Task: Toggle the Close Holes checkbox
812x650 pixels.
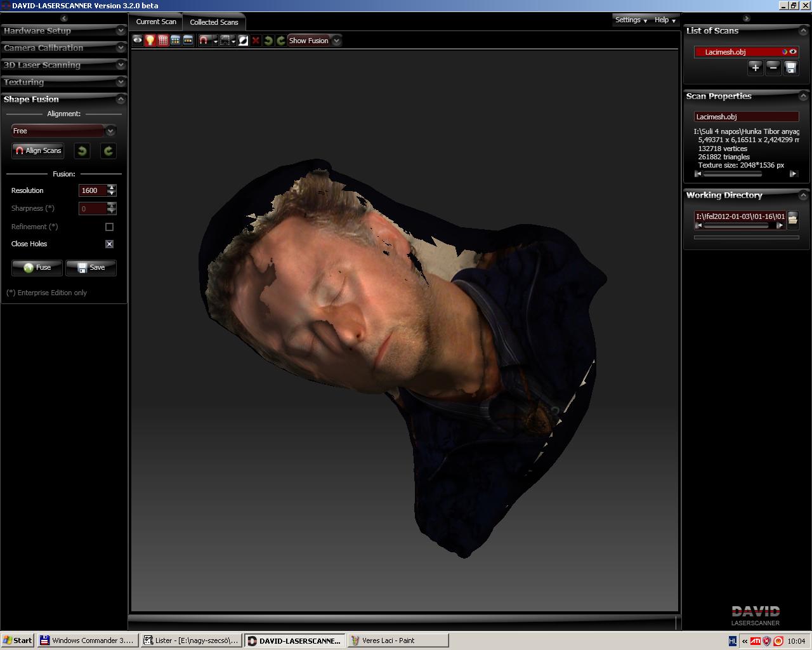Action: (x=109, y=244)
